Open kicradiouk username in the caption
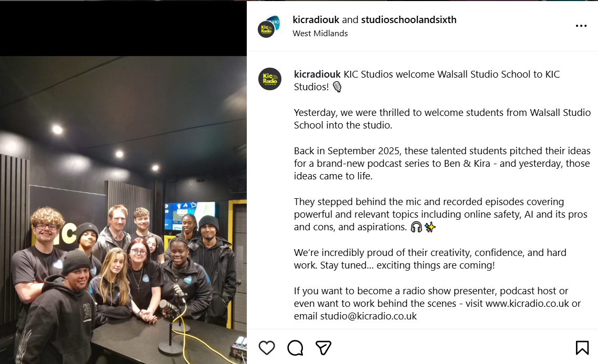The width and height of the screenshot is (598, 364). click(317, 74)
